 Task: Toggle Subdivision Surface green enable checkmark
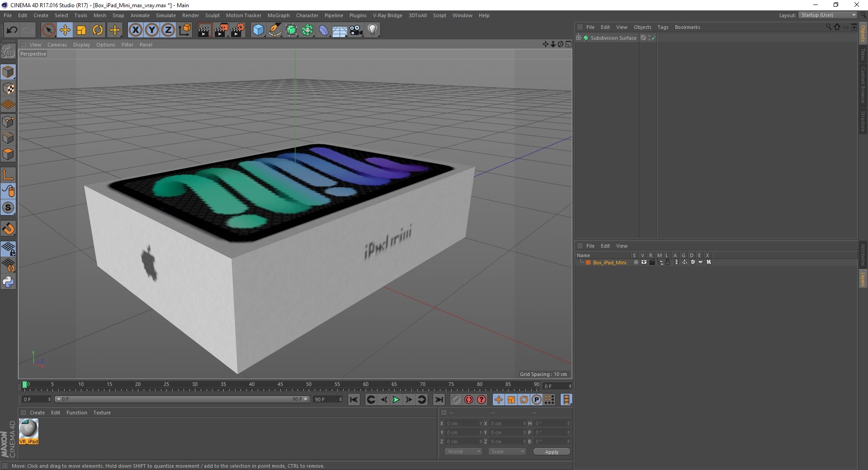[653, 38]
